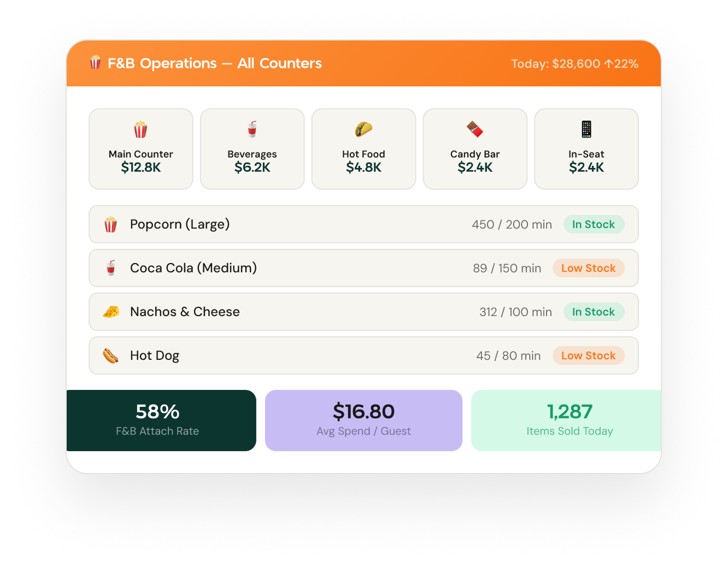This screenshot has width=728, height=566.
Task: Click the cheese icon beside Nachos & Cheese
Action: tap(111, 312)
